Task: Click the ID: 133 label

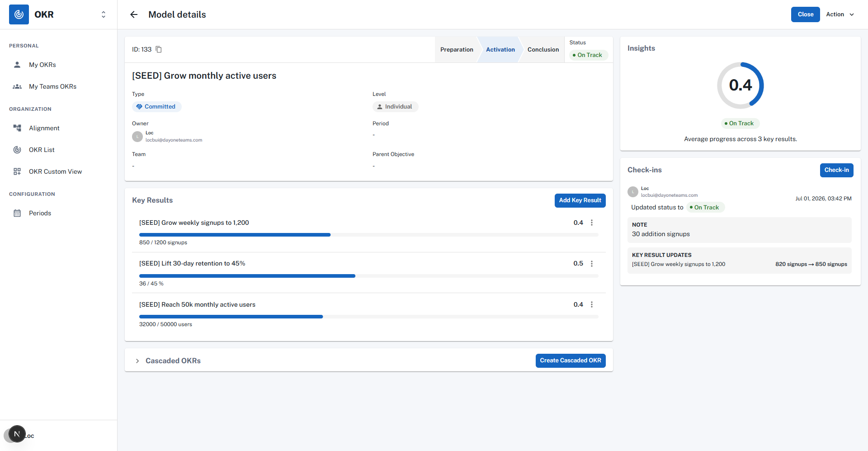Action: coord(142,49)
